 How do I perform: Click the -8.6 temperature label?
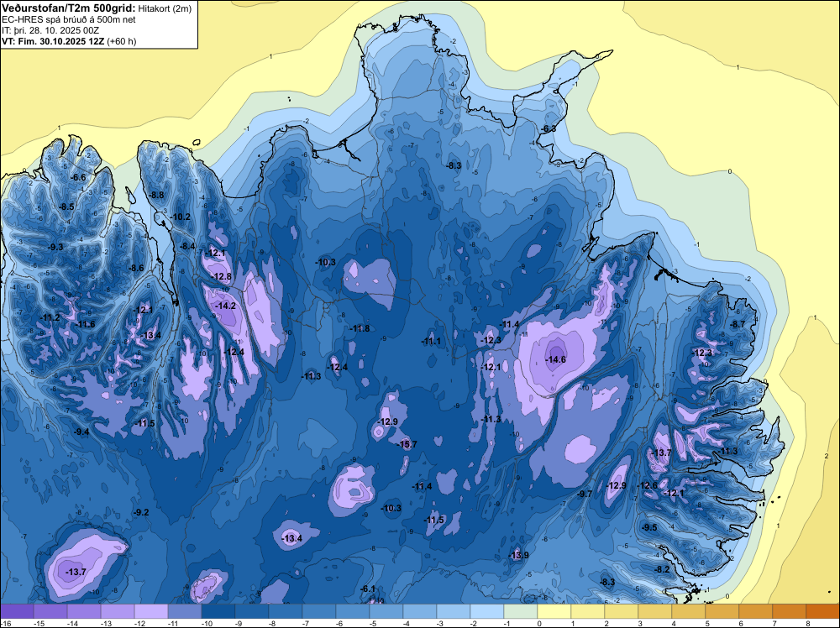click(x=137, y=268)
